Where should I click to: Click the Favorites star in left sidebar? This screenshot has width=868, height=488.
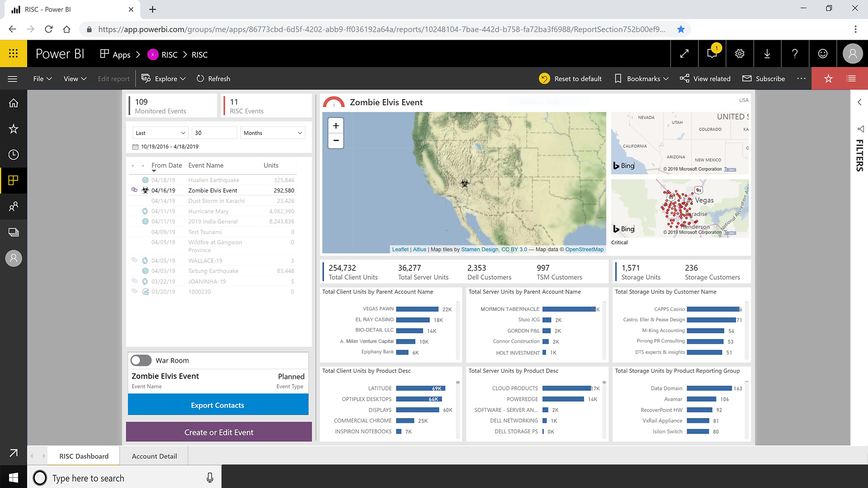tap(13, 129)
